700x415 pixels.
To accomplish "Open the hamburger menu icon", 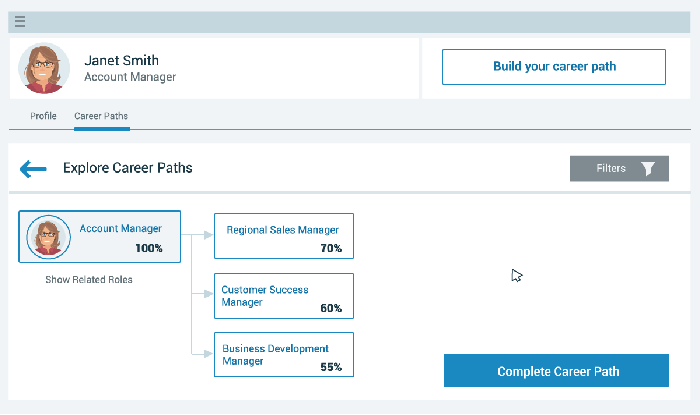I will (x=20, y=21).
